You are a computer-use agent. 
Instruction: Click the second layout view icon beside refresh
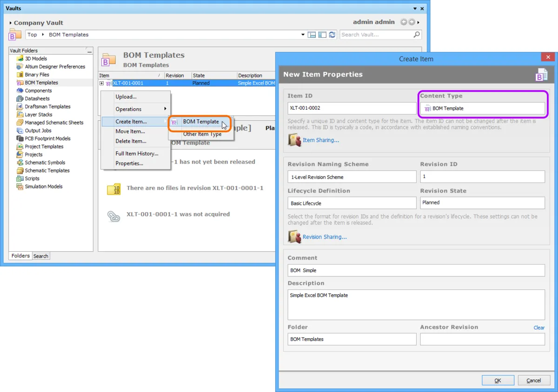pyautogui.click(x=322, y=34)
